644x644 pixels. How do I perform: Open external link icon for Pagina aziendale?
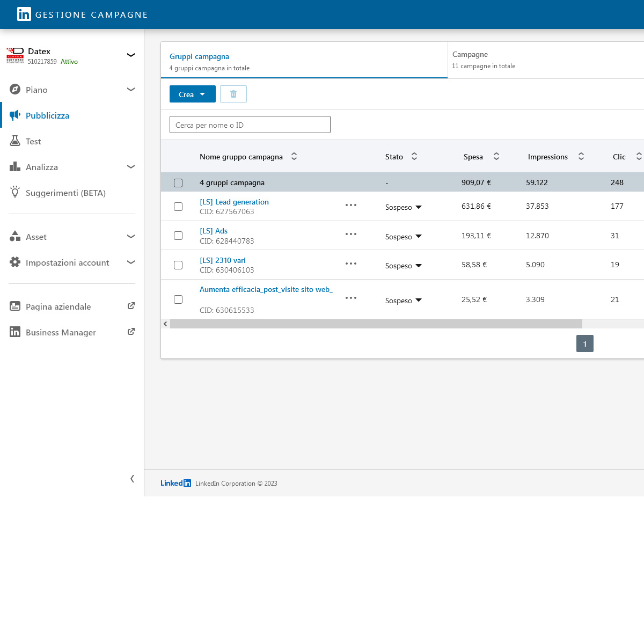[131, 306]
